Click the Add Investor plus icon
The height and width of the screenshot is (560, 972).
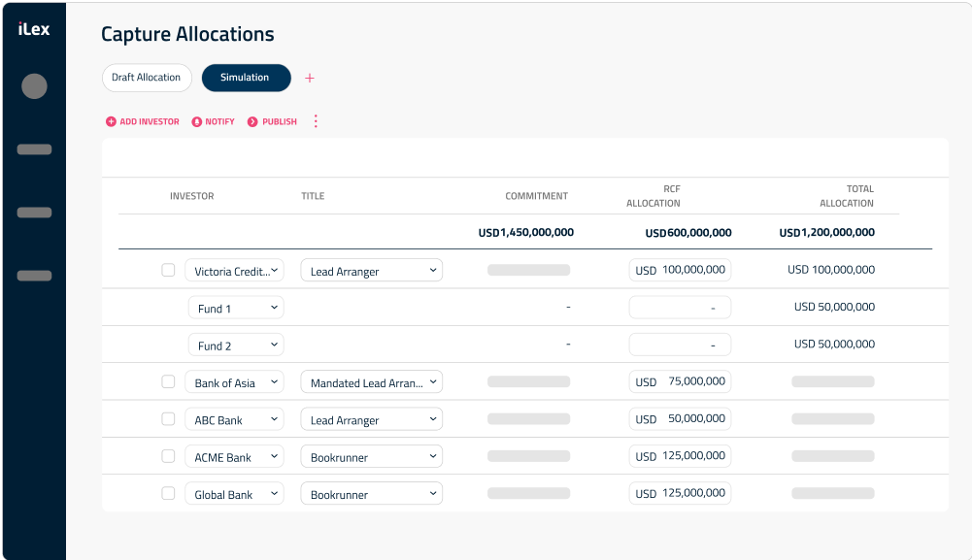click(111, 122)
